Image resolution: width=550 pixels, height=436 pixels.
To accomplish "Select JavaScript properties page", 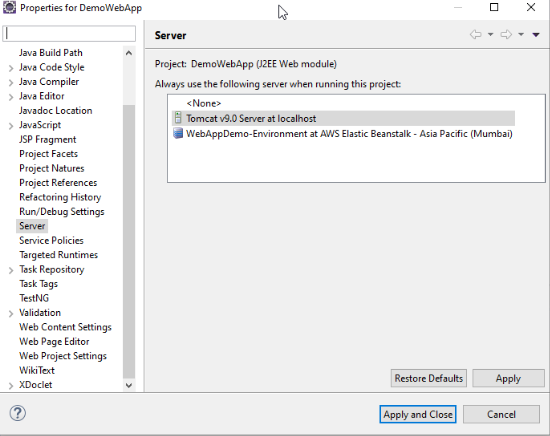I will [x=40, y=125].
